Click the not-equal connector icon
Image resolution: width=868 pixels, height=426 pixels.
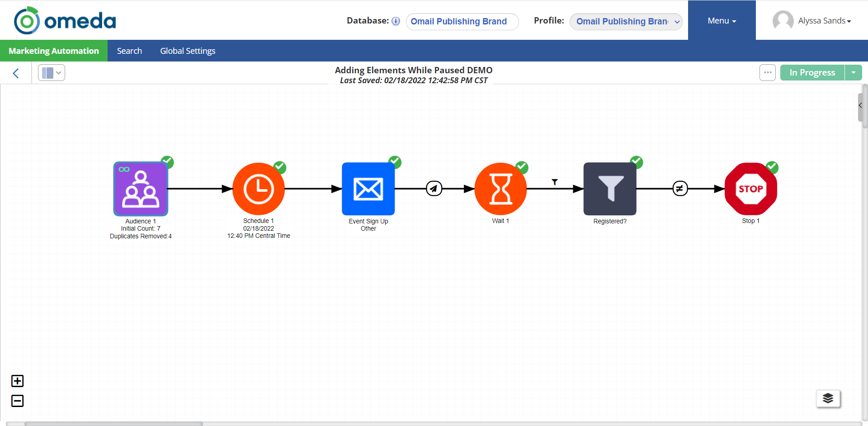pyautogui.click(x=680, y=189)
